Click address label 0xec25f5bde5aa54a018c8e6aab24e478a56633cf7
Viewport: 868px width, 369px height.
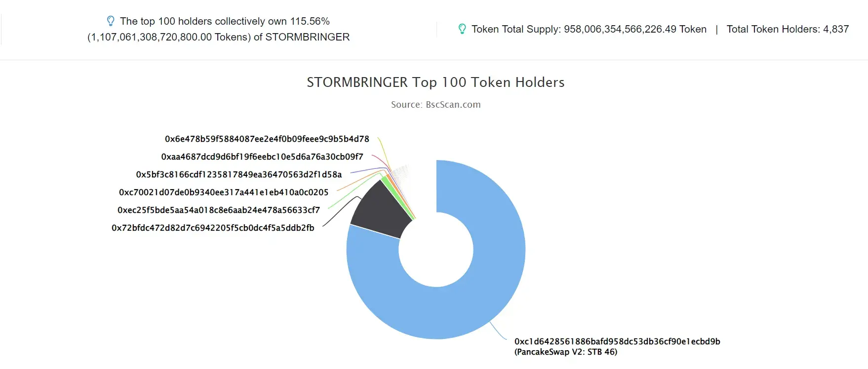click(x=219, y=210)
